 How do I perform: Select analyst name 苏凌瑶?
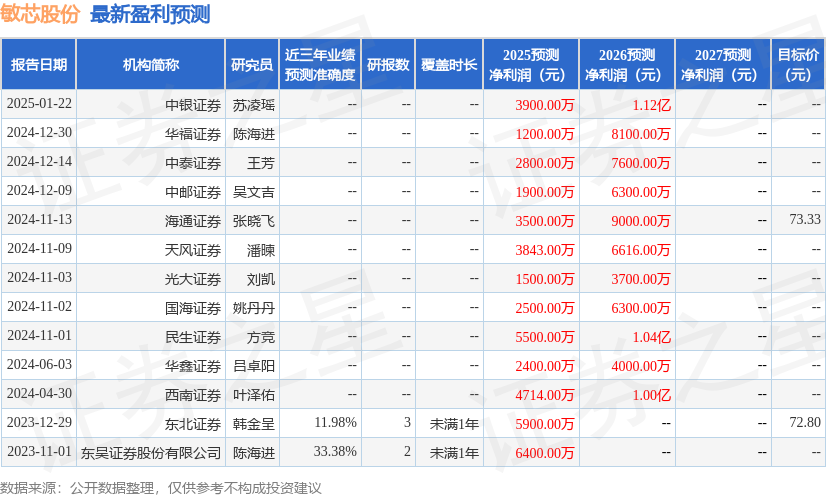254,105
